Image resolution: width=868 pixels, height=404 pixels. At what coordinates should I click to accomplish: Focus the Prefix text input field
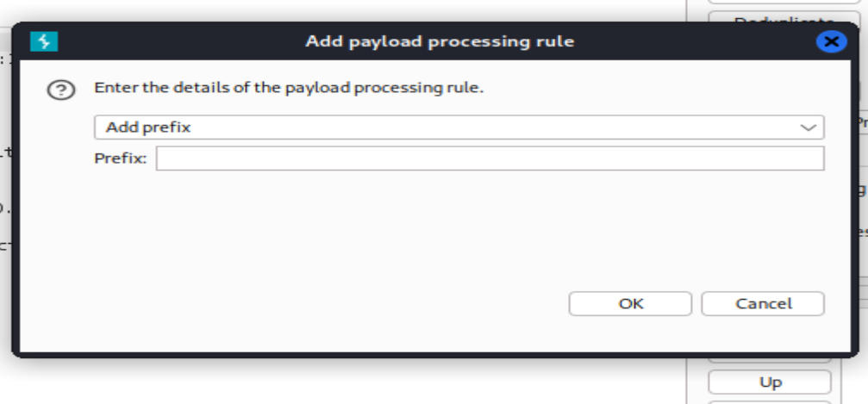click(x=489, y=158)
